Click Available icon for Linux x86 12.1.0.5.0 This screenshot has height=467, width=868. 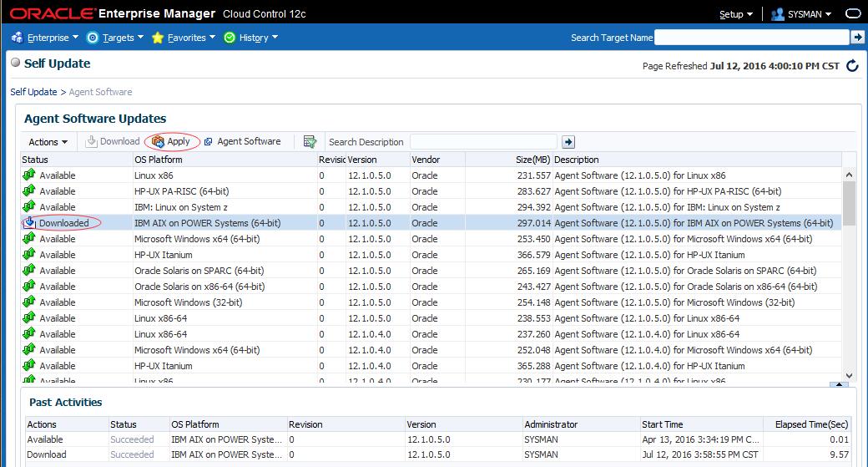[x=28, y=175]
